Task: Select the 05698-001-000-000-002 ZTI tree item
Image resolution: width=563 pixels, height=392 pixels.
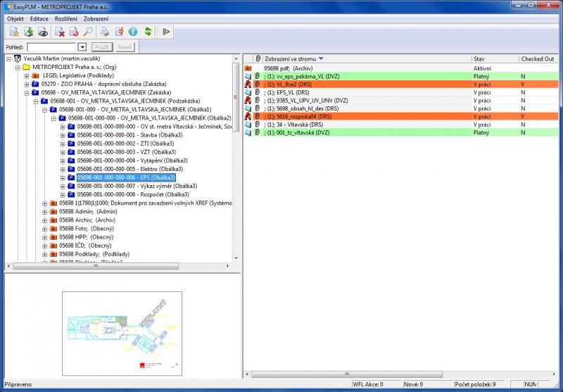Action: [x=125, y=144]
